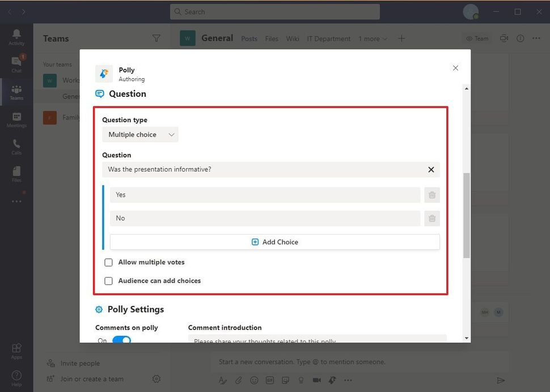Delete the "Yes" choice with the trash icon

point(432,194)
